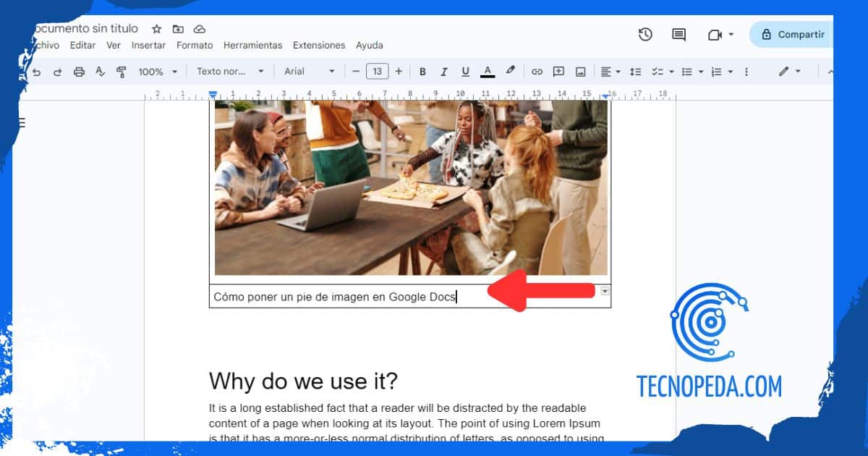Toggle bold formatting
The height and width of the screenshot is (456, 868).
[x=422, y=72]
